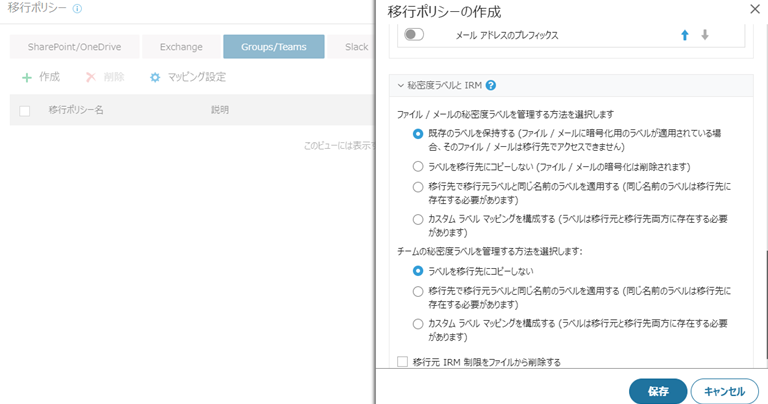
Task: Select first カスタム ラベル マッピングを構成する radio for files
Action: coord(418,219)
